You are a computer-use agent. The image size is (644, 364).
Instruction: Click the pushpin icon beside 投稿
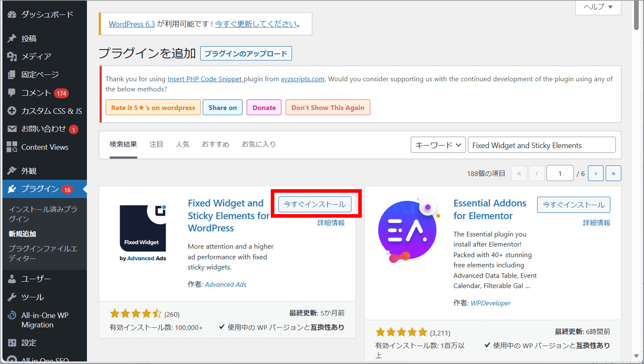pyautogui.click(x=12, y=38)
